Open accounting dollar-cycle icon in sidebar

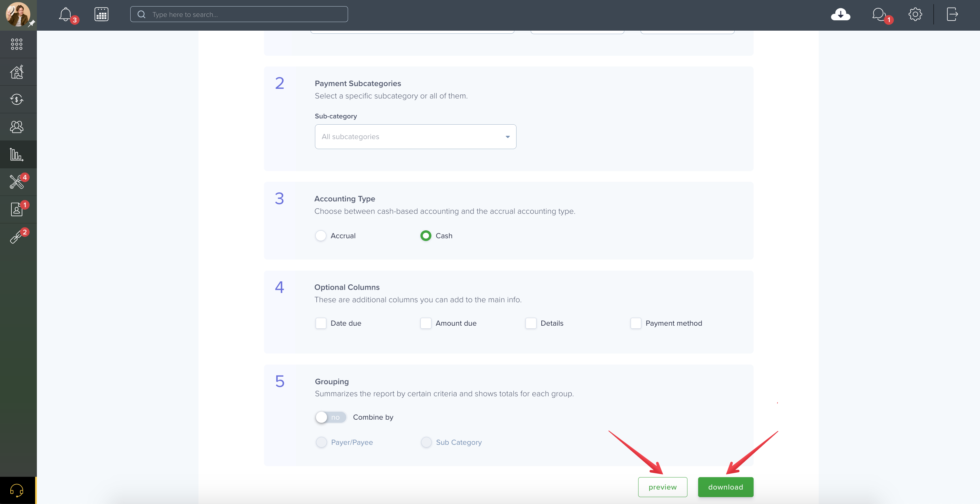17,99
